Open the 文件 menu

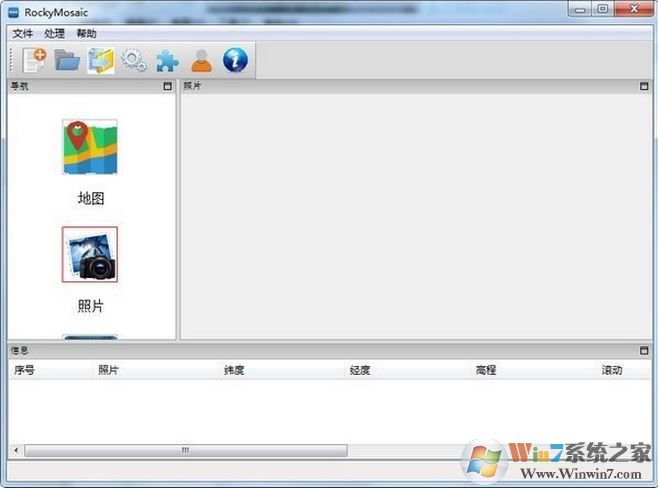coord(23,34)
